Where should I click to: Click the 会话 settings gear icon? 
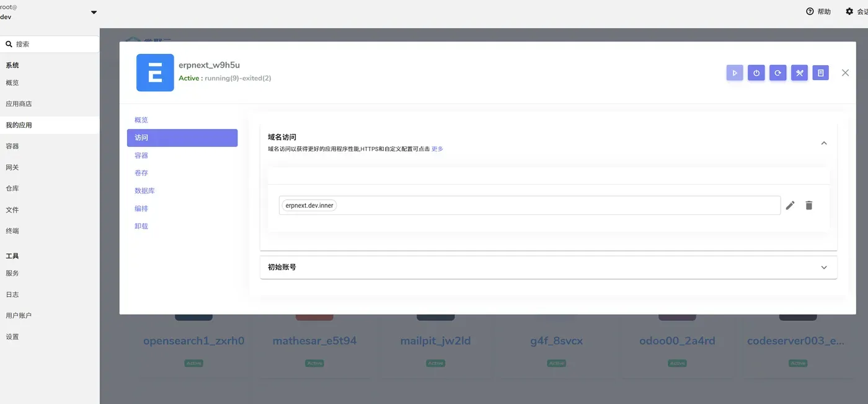pos(849,11)
